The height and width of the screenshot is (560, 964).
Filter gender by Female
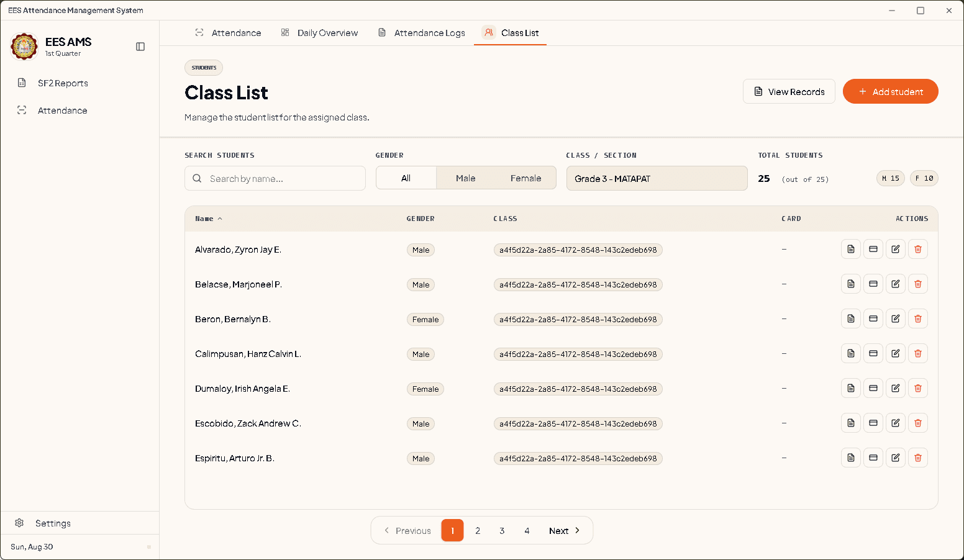pyautogui.click(x=525, y=178)
